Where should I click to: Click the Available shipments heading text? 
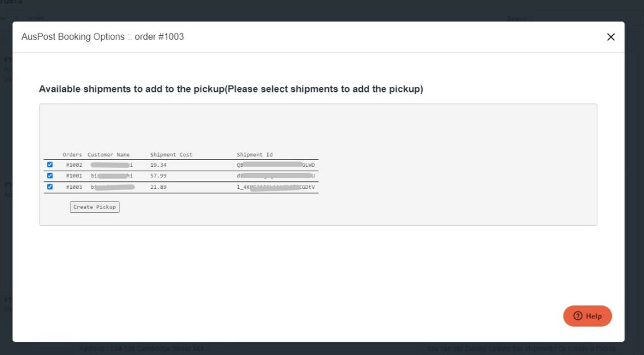[x=231, y=89]
